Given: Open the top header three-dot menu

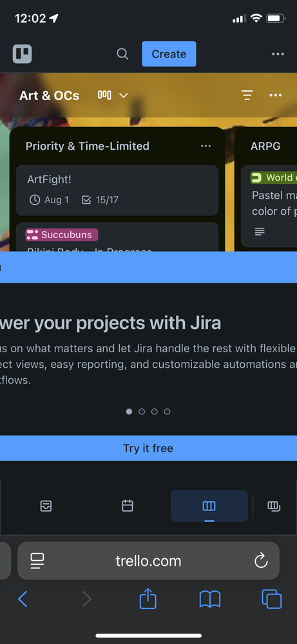Looking at the screenshot, I should pos(278,54).
